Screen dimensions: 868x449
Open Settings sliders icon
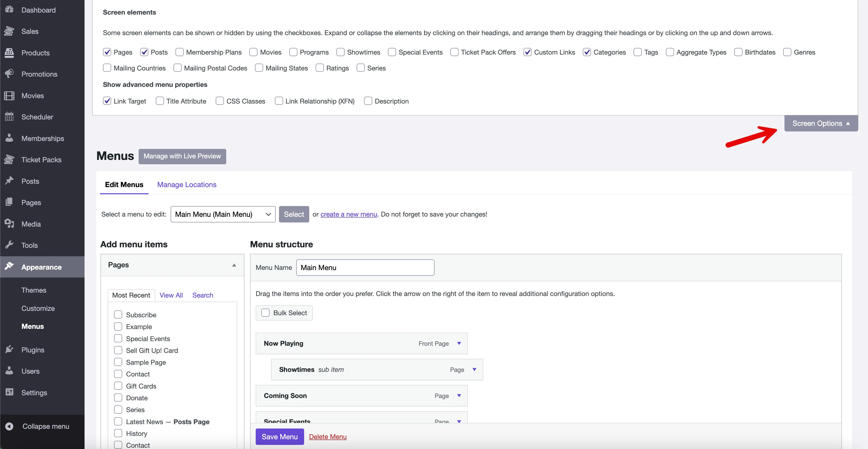pyautogui.click(x=9, y=392)
